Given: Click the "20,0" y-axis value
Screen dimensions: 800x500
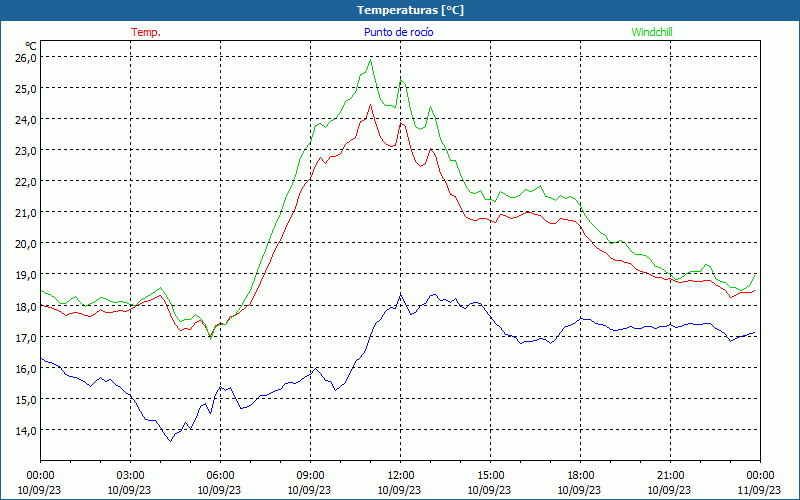Looking at the screenshot, I should coord(26,244).
